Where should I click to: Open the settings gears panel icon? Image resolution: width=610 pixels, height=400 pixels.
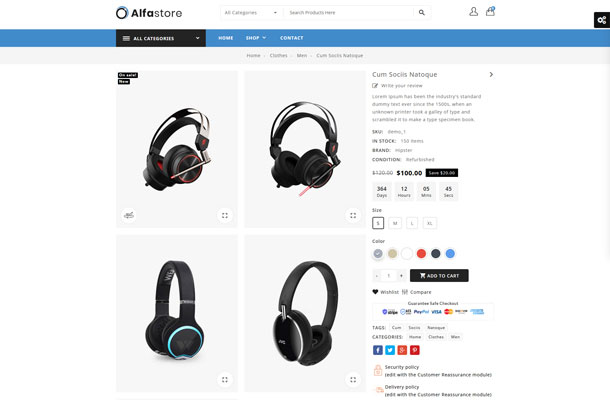602,20
